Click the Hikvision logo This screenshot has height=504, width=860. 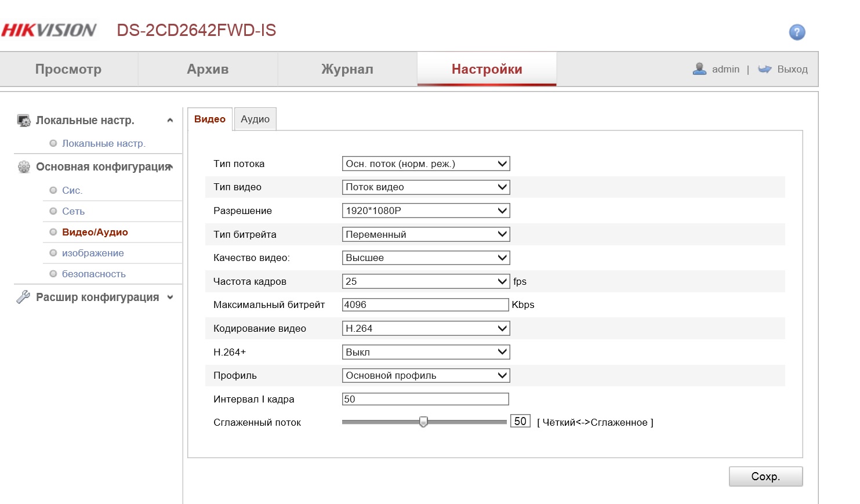(49, 30)
